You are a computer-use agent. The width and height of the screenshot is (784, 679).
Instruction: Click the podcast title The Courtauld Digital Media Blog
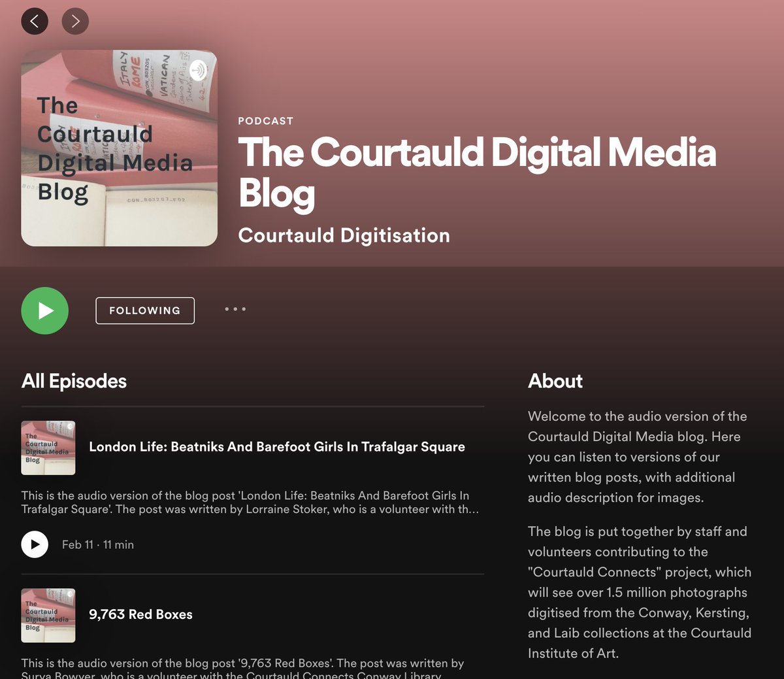pyautogui.click(x=477, y=173)
